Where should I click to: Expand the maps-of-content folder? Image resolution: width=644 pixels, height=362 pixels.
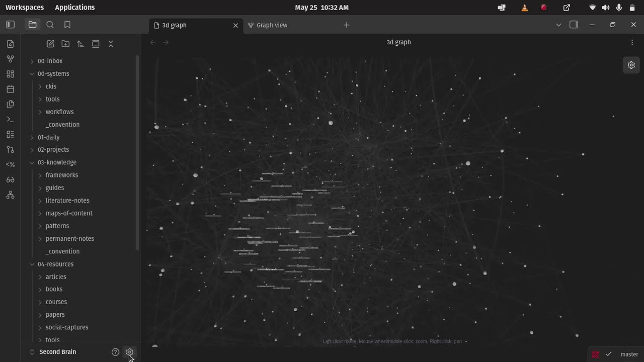pyautogui.click(x=40, y=213)
